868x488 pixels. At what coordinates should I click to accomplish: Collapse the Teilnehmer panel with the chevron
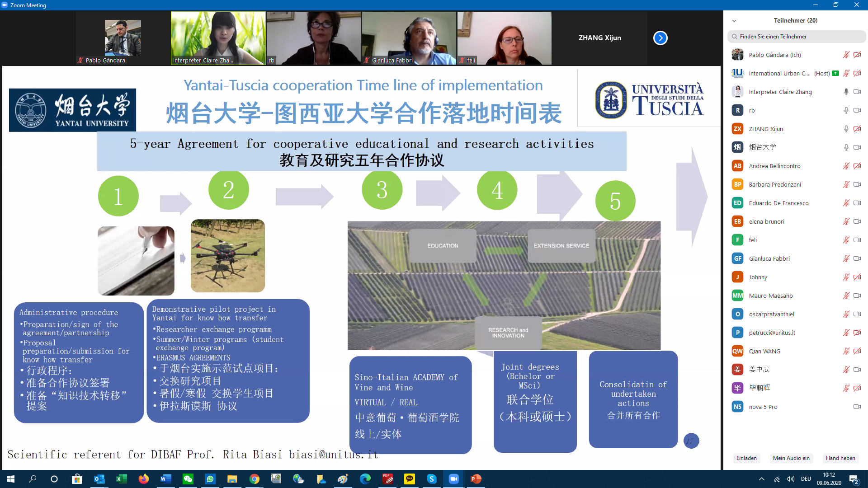(x=734, y=21)
